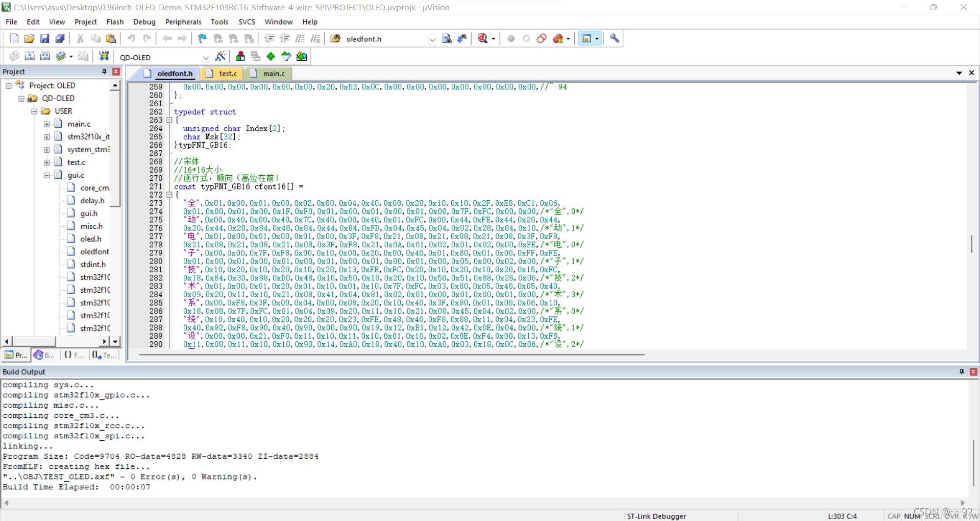Image resolution: width=980 pixels, height=521 pixels.
Task: Click the editor horizontal scrollbar
Action: click(392, 354)
